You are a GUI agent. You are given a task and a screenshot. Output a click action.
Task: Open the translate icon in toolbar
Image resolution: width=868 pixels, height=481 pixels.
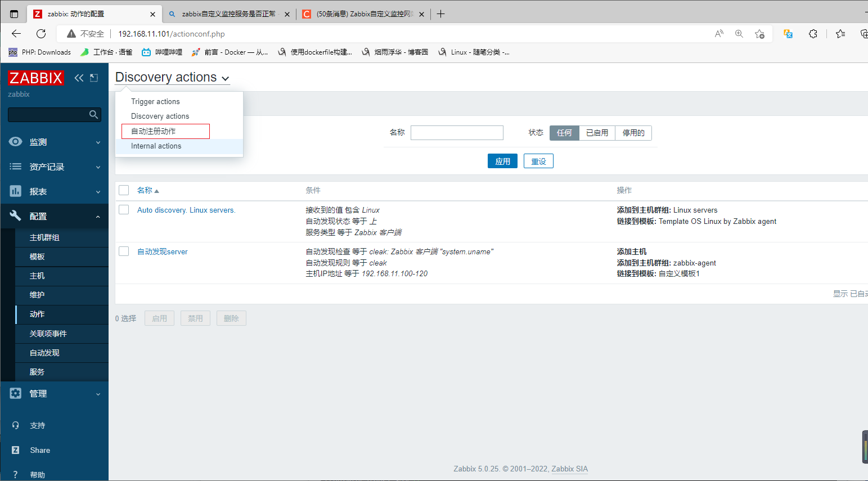(788, 34)
